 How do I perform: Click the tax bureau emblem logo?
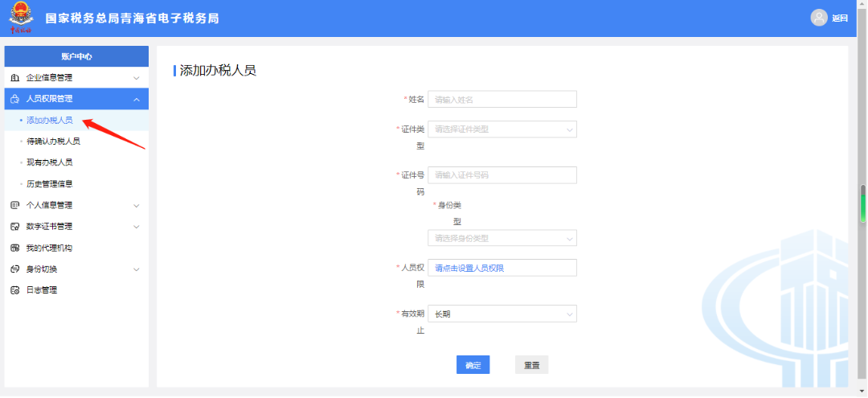click(x=21, y=18)
